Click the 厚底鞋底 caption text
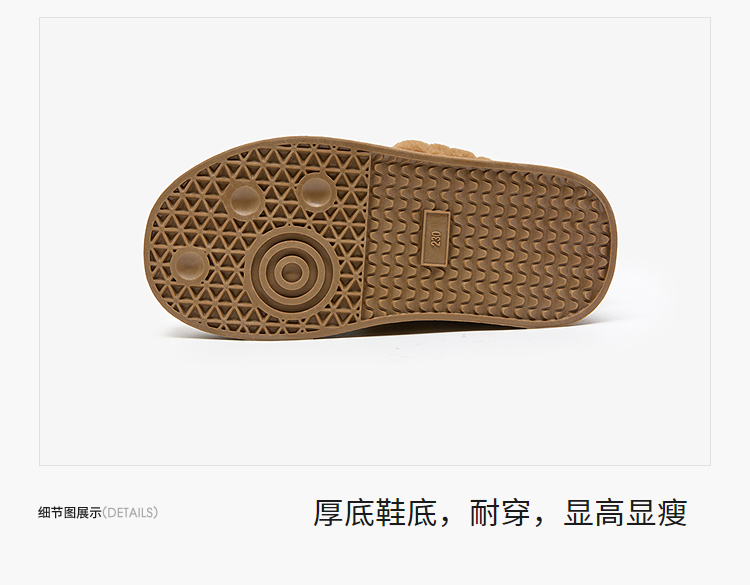 tap(375, 513)
